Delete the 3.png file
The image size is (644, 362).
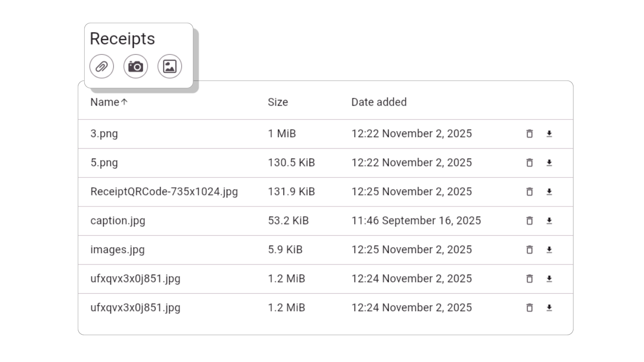530,134
